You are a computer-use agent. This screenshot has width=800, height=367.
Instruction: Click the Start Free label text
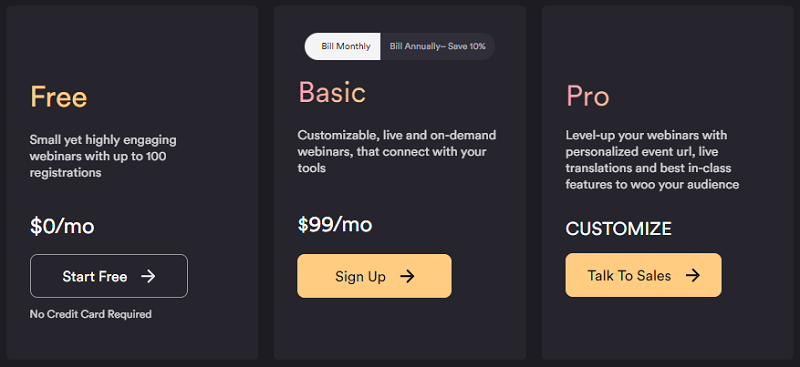coord(94,276)
